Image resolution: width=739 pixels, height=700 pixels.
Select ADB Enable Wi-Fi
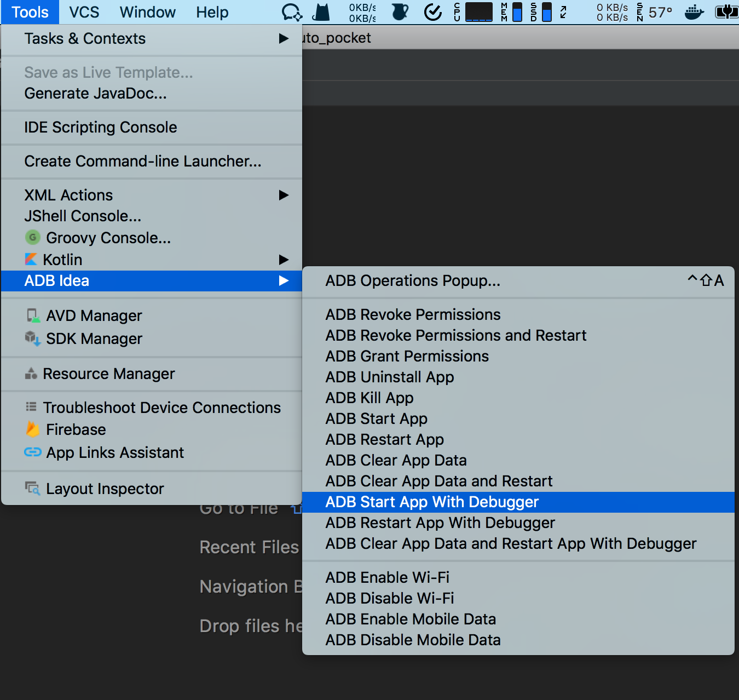pyautogui.click(x=387, y=578)
